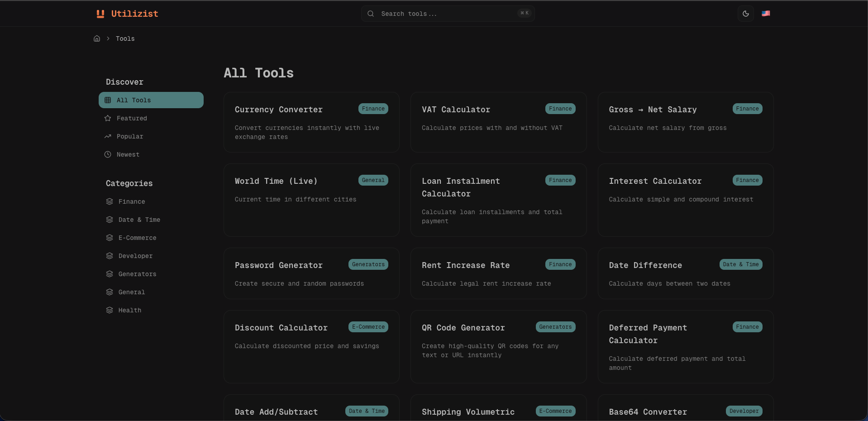
Task: Click the Featured star icon
Action: click(x=108, y=118)
